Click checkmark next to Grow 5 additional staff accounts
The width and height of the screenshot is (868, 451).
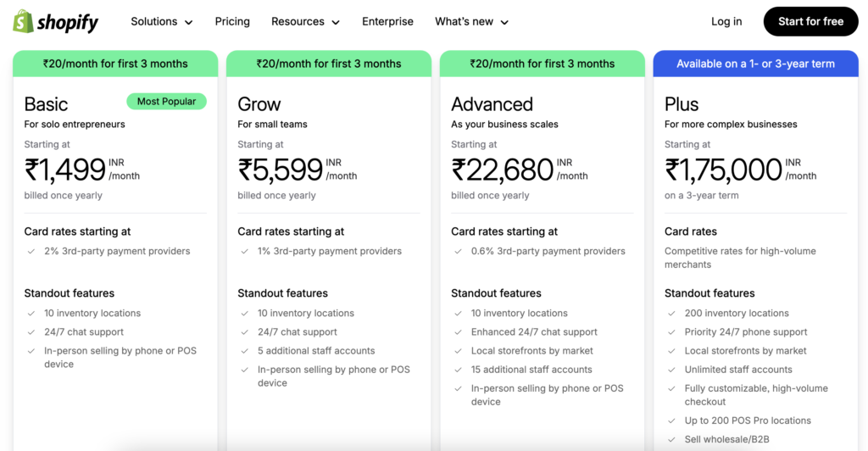tap(245, 351)
